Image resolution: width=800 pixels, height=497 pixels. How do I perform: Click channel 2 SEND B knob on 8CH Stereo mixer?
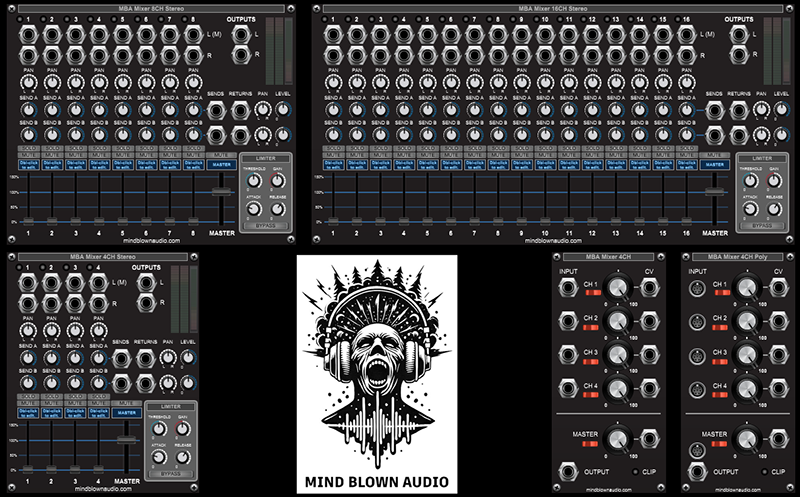coord(52,135)
